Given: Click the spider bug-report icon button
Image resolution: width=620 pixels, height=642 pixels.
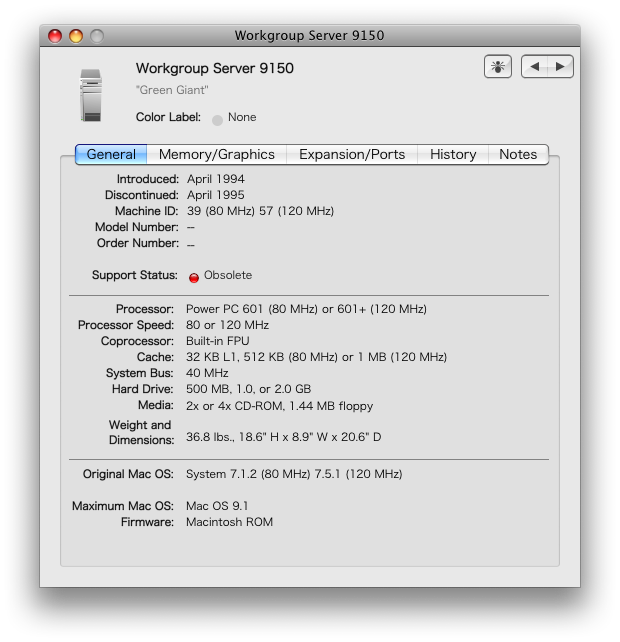Looking at the screenshot, I should click(498, 66).
